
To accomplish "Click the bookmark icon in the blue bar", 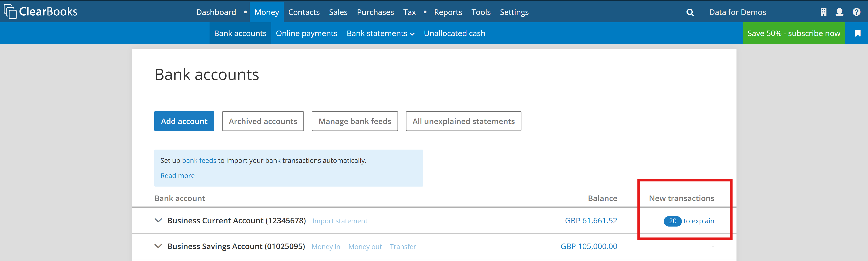I will pos(857,33).
